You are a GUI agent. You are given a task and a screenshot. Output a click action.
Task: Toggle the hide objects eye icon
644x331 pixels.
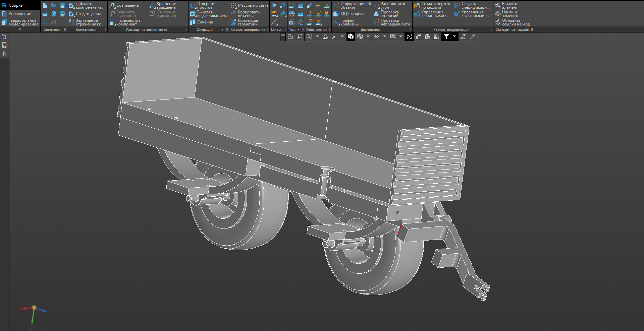click(377, 37)
